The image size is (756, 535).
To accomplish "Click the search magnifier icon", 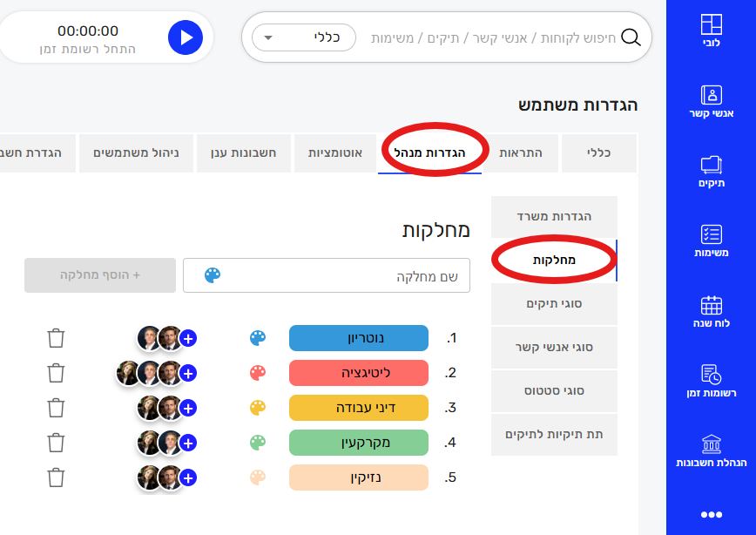I will click(630, 37).
